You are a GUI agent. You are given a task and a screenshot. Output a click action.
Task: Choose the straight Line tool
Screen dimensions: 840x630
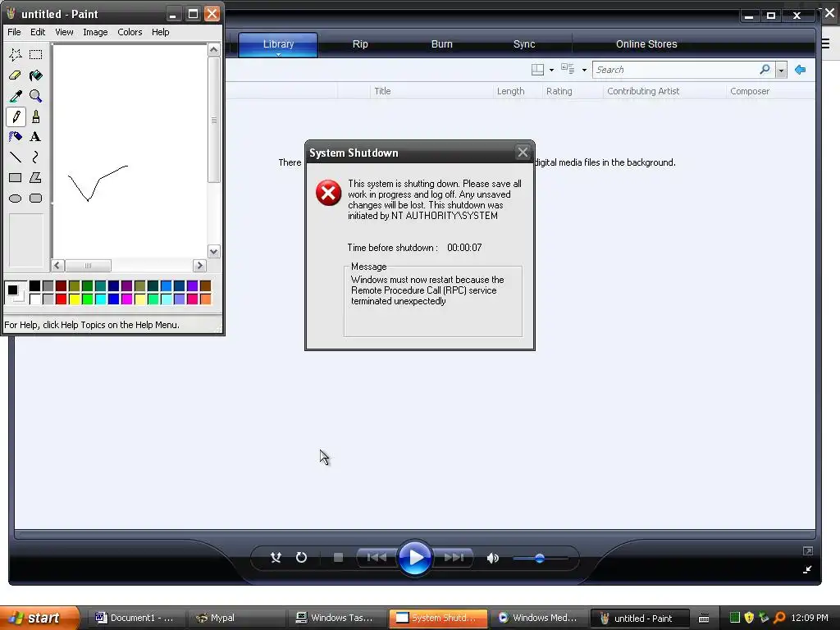click(x=16, y=157)
